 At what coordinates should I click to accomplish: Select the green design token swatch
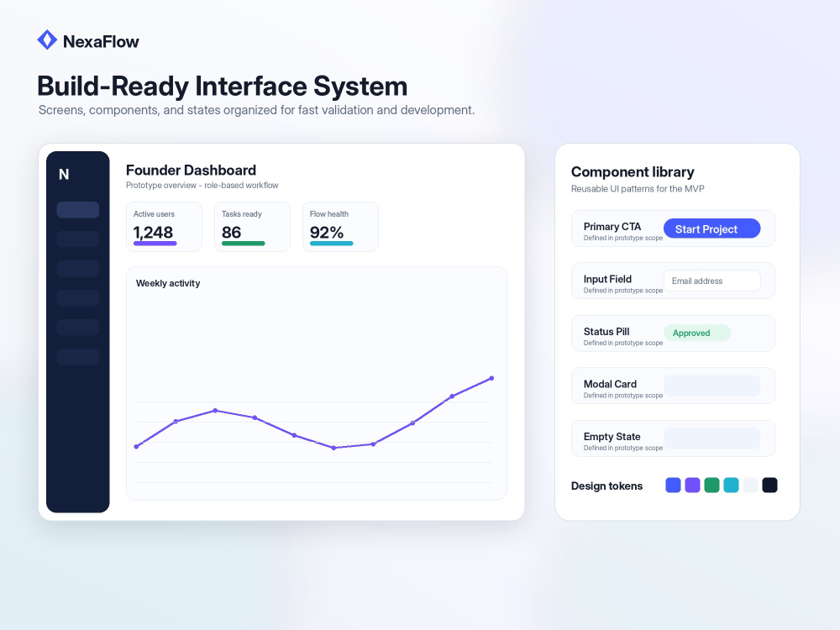point(712,486)
